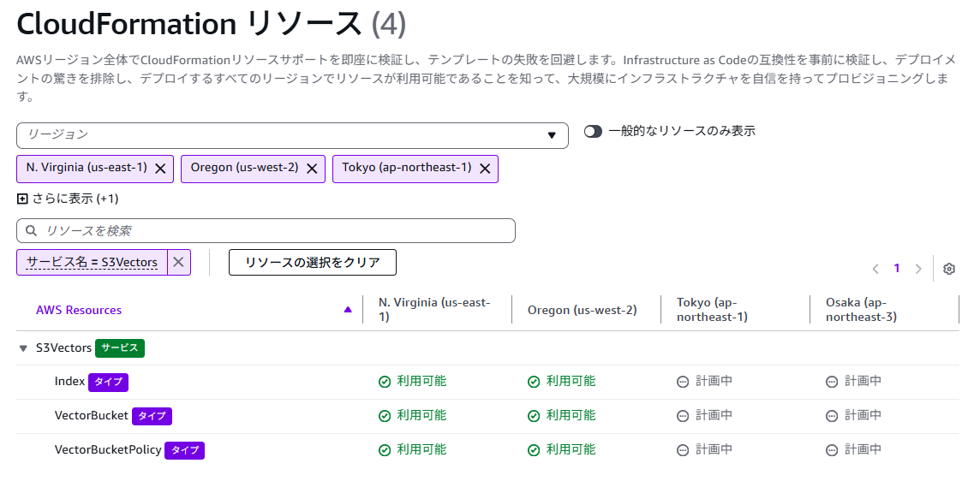Screen dimensions: 980x487
Task: Open table preferences gear icon
Action: (x=949, y=269)
